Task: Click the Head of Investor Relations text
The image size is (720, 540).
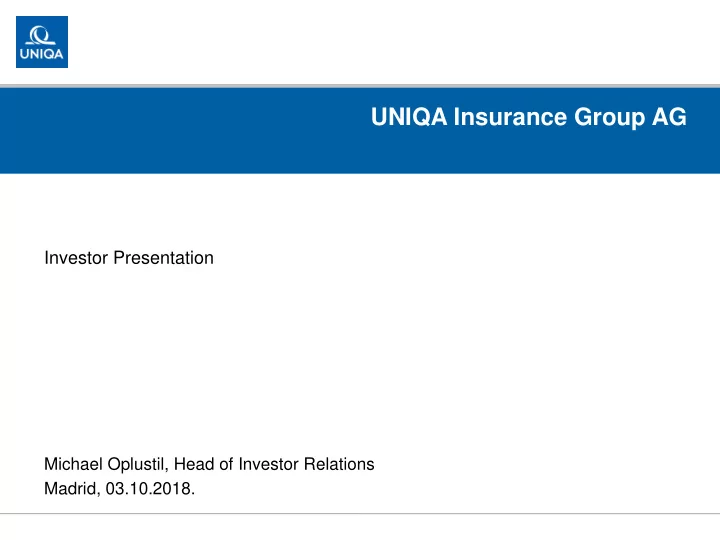Action: tap(274, 464)
